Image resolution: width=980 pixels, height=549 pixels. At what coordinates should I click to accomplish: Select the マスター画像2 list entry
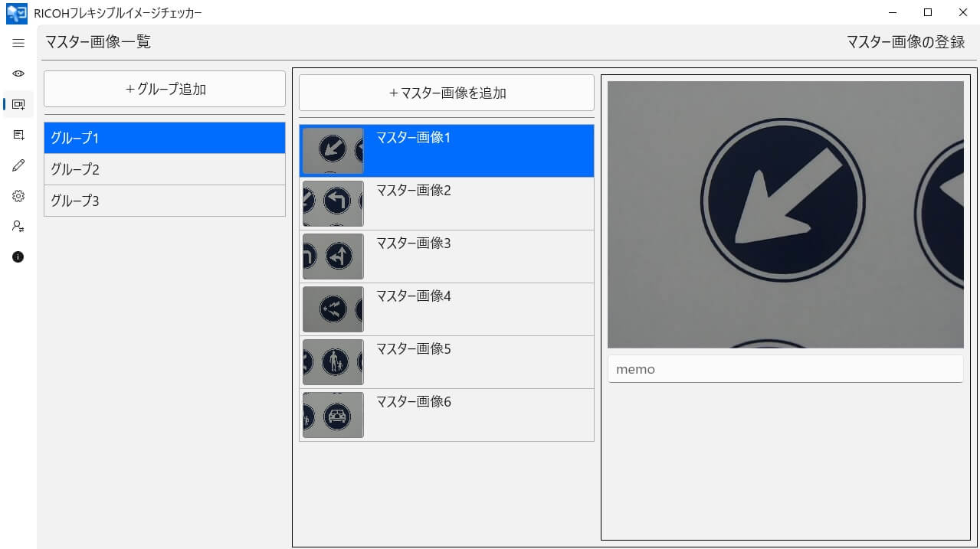[x=447, y=204]
